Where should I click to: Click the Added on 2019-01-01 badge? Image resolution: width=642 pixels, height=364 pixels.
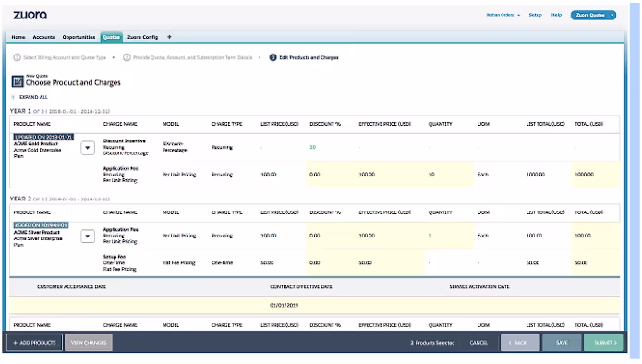click(41, 225)
